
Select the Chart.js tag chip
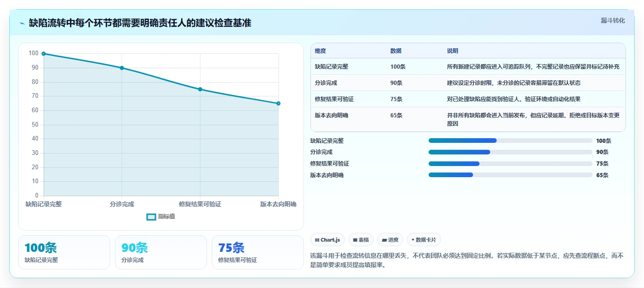tap(328, 240)
